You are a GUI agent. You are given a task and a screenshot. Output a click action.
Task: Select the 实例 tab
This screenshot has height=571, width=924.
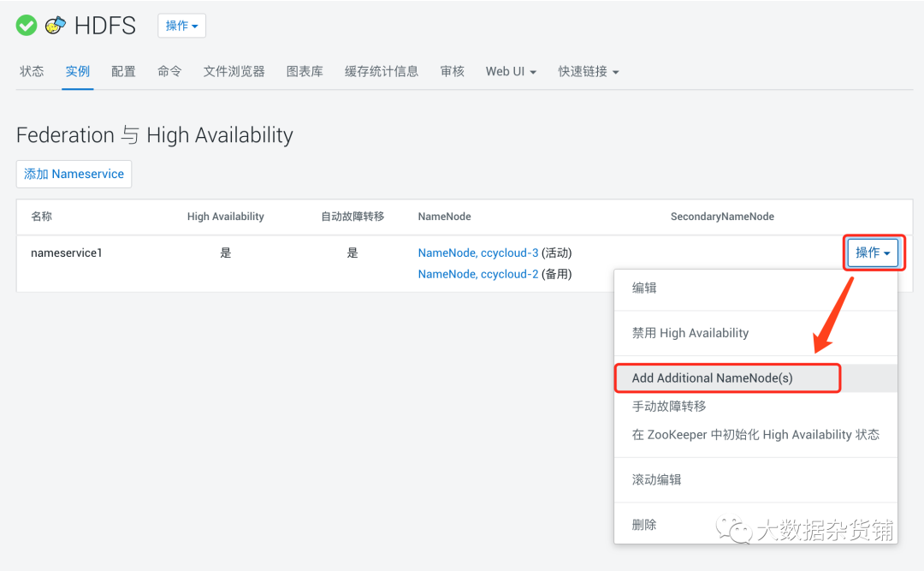pos(78,71)
